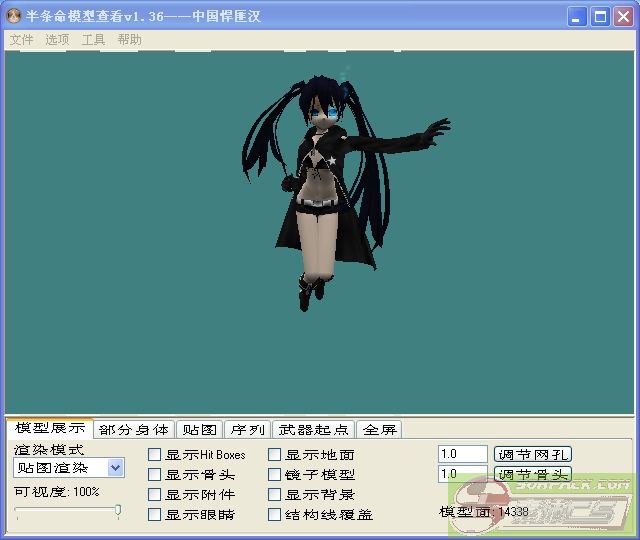This screenshot has height=540, width=640.
Task: Select the 武器起点 tab
Action: pos(313,430)
